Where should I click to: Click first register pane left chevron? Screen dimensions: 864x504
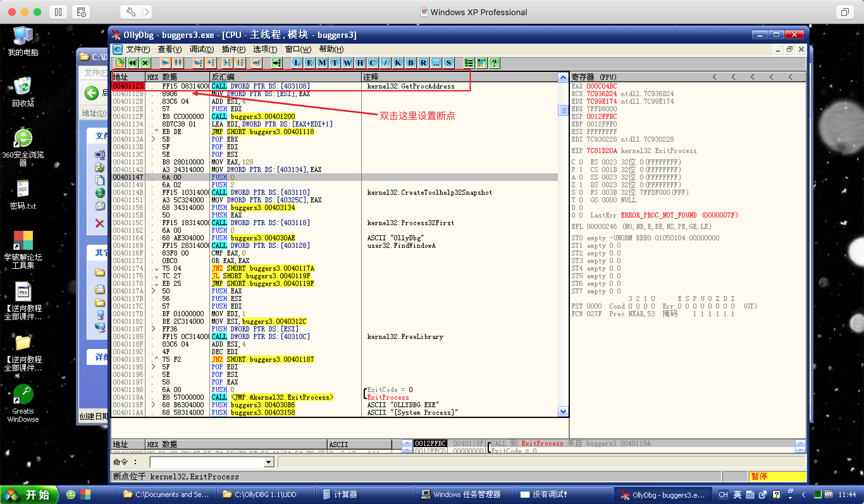pos(714,77)
